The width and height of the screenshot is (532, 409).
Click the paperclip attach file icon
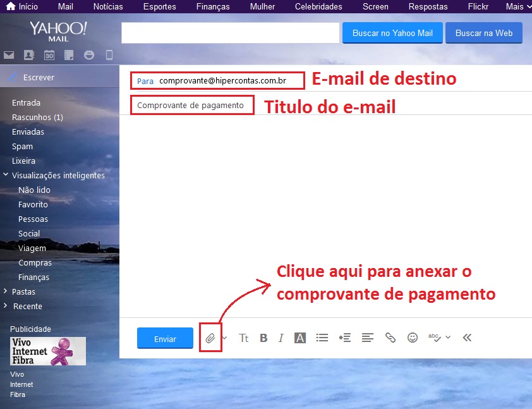(210, 338)
